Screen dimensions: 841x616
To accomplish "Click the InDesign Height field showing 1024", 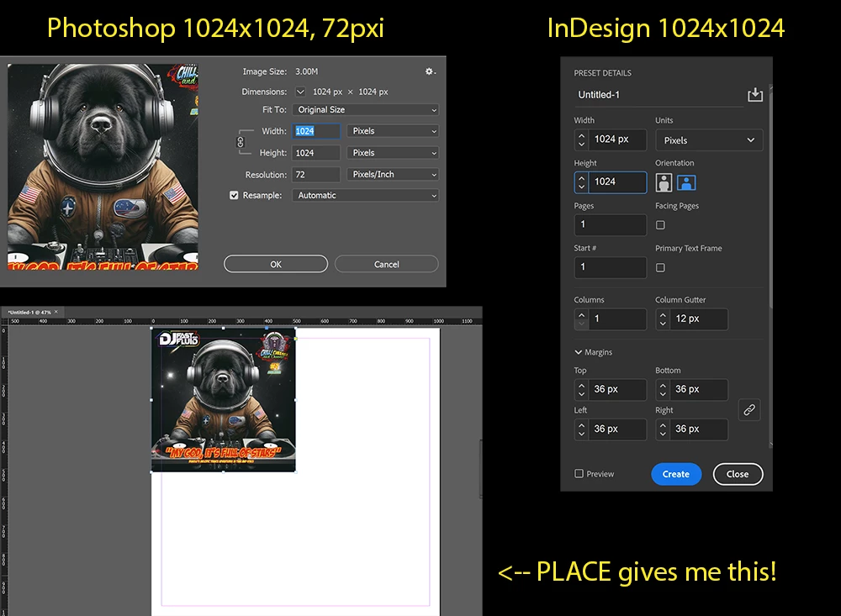I will click(x=617, y=182).
